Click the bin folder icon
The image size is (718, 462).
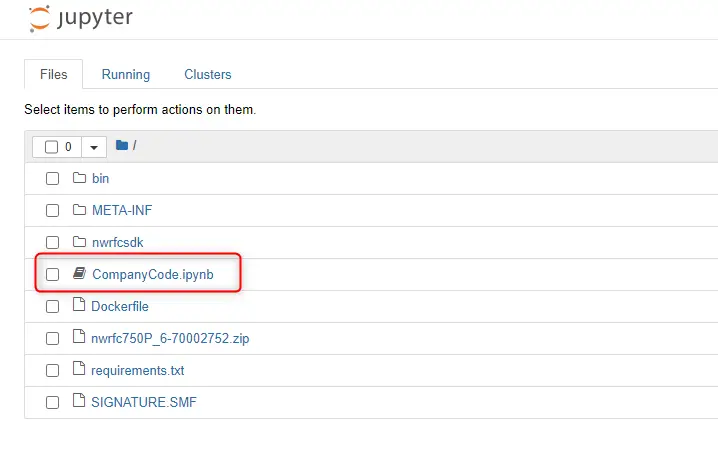tap(79, 178)
